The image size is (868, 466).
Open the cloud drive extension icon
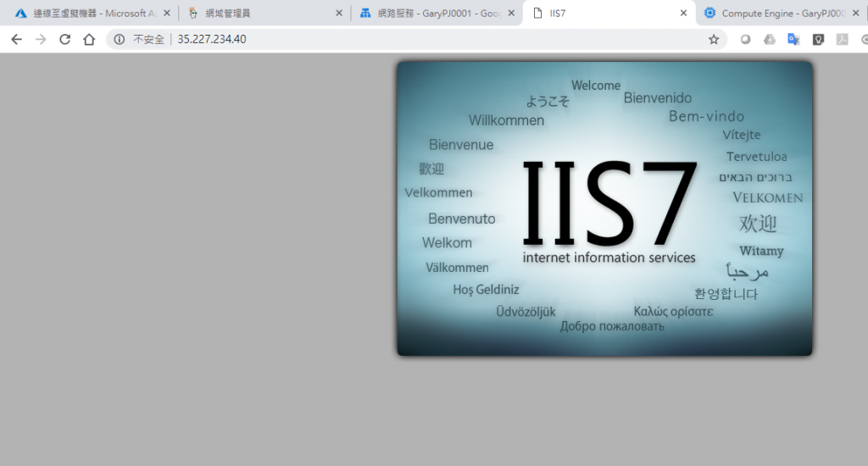pos(770,39)
